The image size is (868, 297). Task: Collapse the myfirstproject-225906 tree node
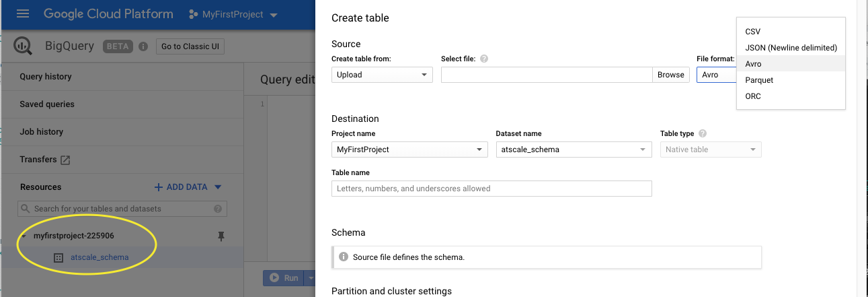25,236
